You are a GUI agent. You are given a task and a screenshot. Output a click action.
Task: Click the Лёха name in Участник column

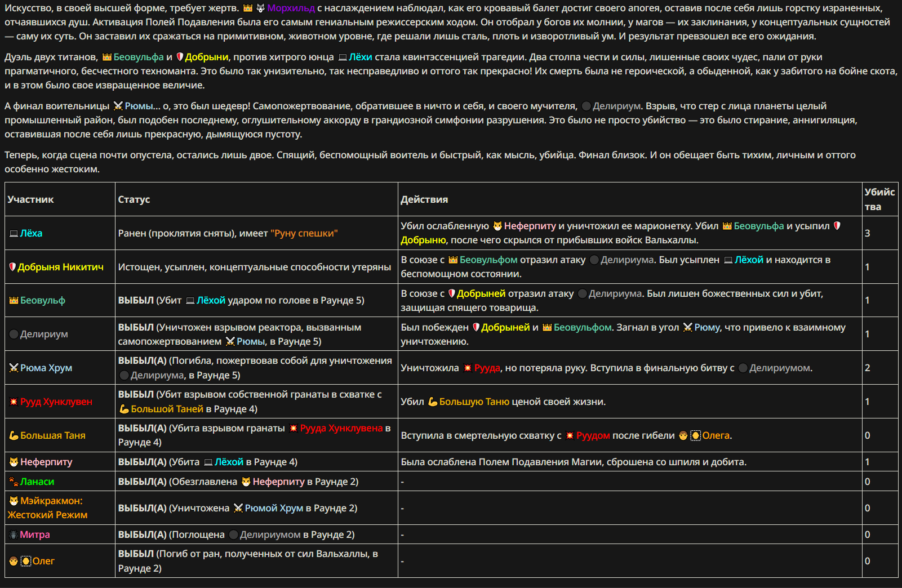tap(32, 233)
